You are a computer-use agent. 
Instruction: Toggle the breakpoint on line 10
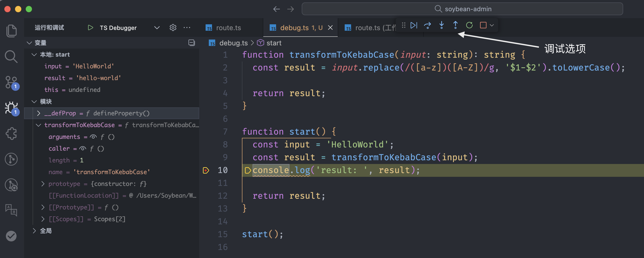click(206, 170)
